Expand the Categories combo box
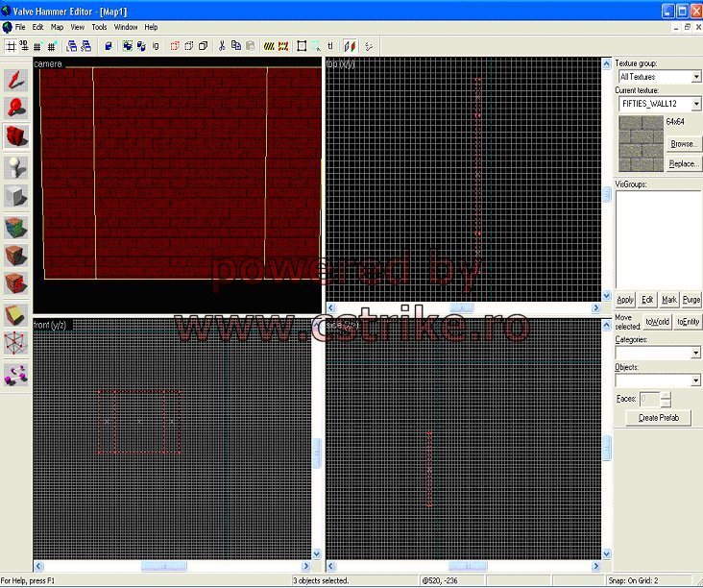Screen dimensions: 703x588 [x=695, y=354]
